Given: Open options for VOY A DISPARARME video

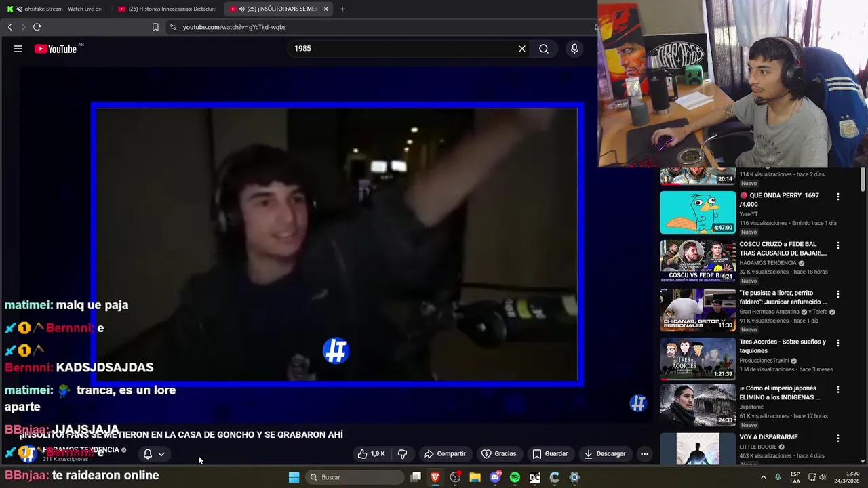Looking at the screenshot, I should tap(838, 439).
